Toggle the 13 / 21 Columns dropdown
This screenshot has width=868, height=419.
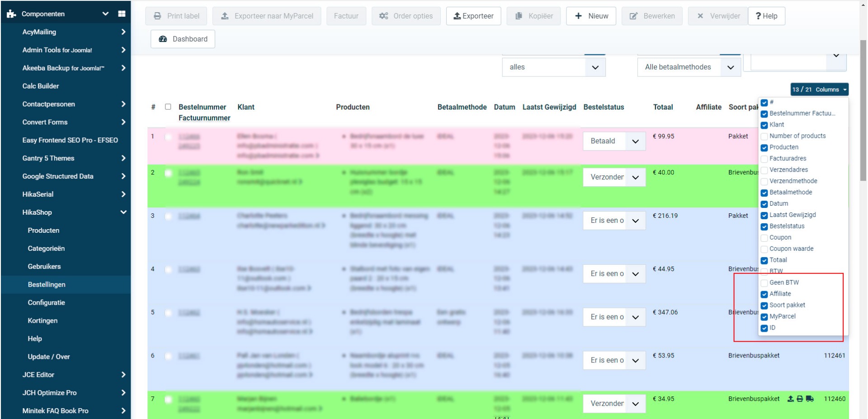(x=819, y=89)
